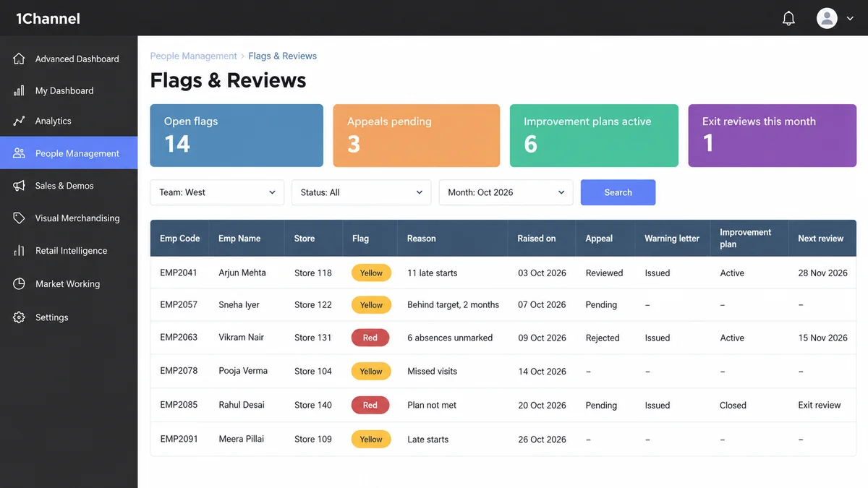Select employee code EMP2057
The width and height of the screenshot is (868, 488).
tap(179, 304)
